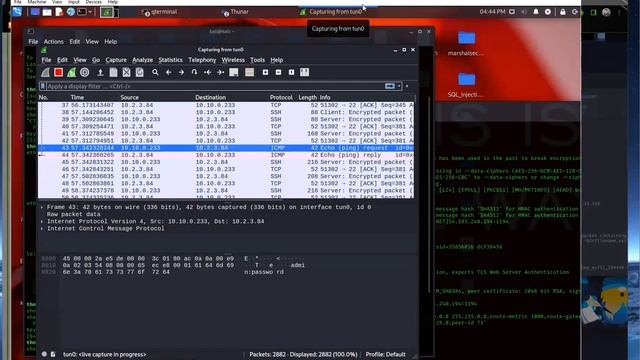Select packet 38 SSH Client Encrypted row
640x360 pixels.
[226, 112]
